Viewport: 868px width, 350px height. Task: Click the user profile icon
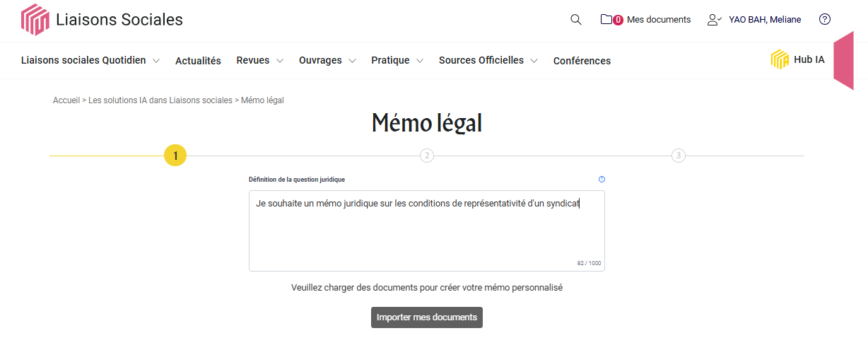[714, 20]
